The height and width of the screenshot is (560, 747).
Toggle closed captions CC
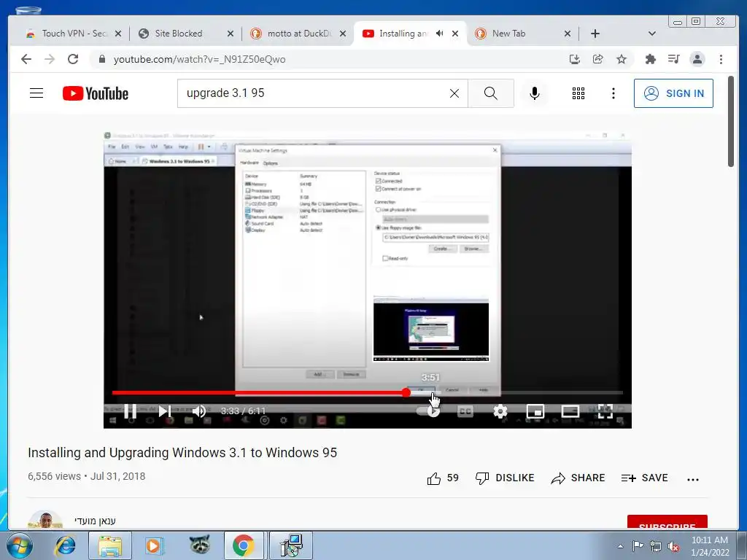click(465, 411)
